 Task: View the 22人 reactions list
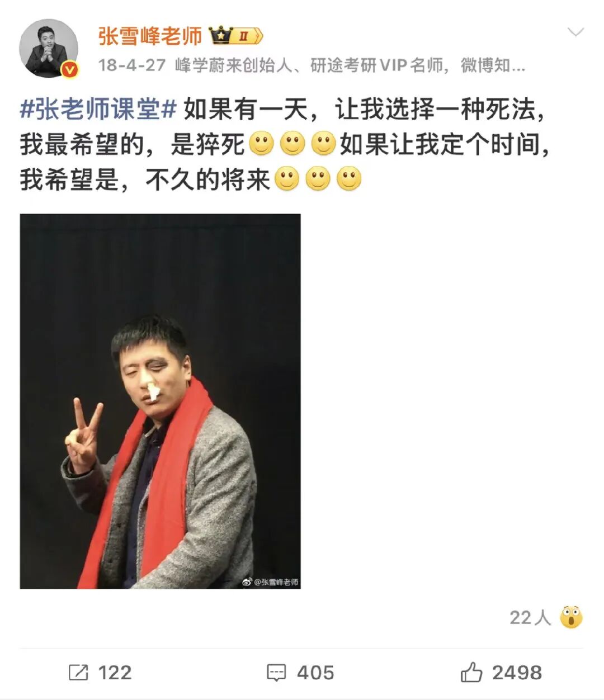(x=530, y=617)
